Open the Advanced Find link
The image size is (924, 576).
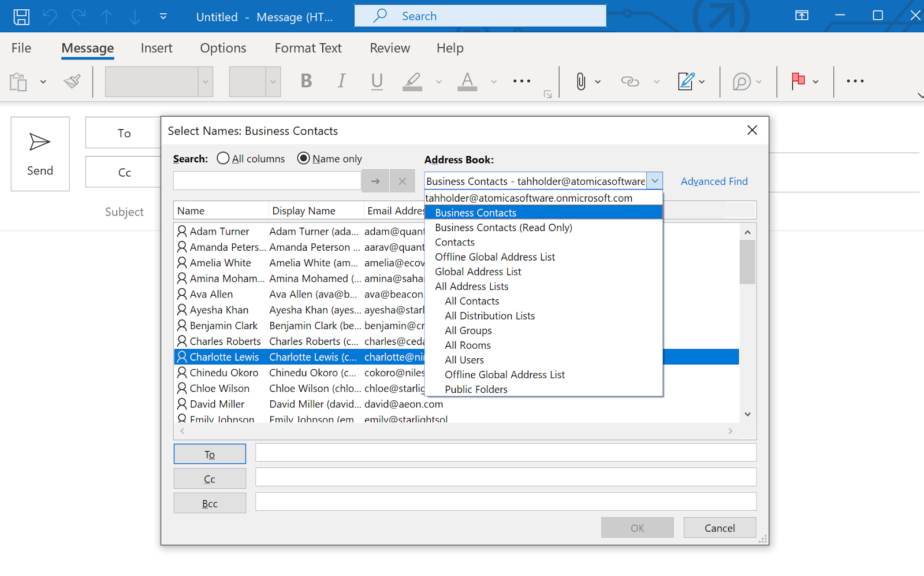(714, 181)
